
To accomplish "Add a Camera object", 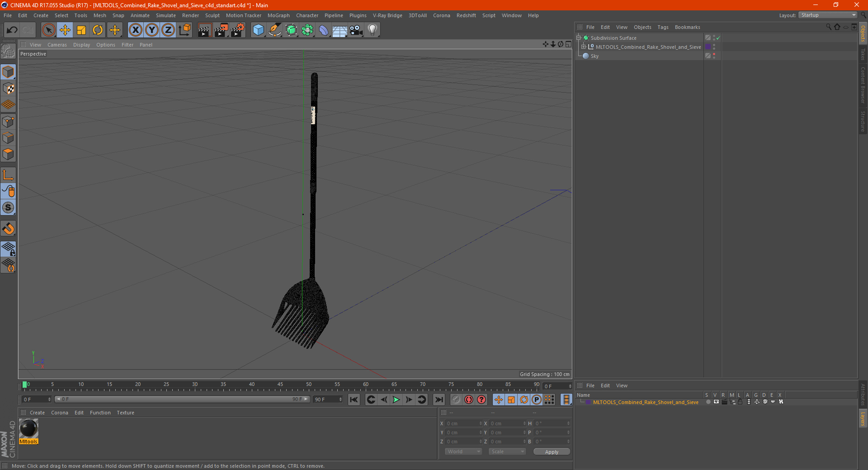I will (356, 30).
